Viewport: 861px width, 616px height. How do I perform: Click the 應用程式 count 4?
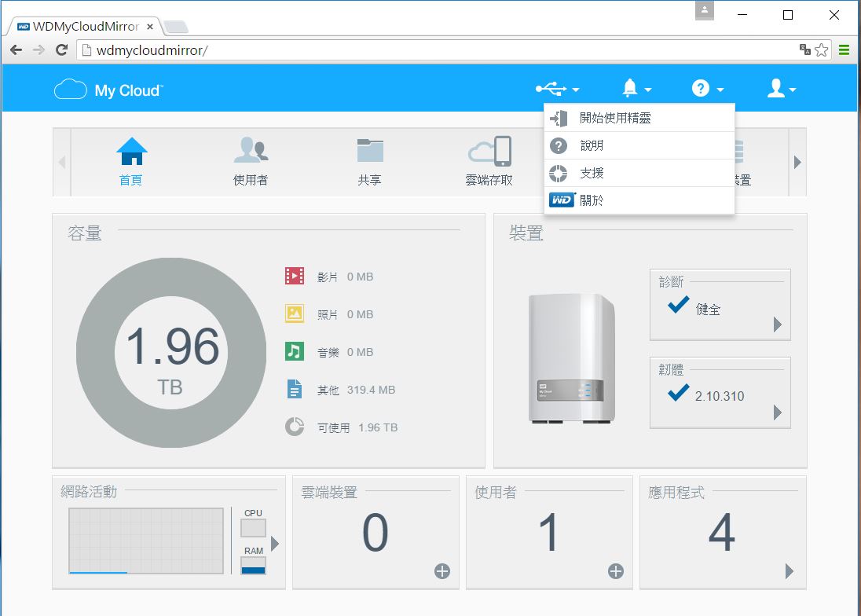(x=721, y=533)
